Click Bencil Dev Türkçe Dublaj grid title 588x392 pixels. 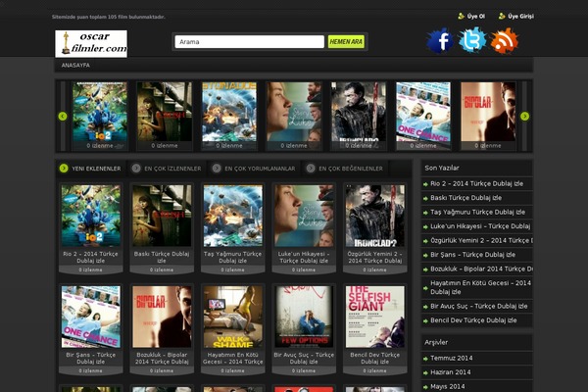pyautogui.click(x=375, y=358)
